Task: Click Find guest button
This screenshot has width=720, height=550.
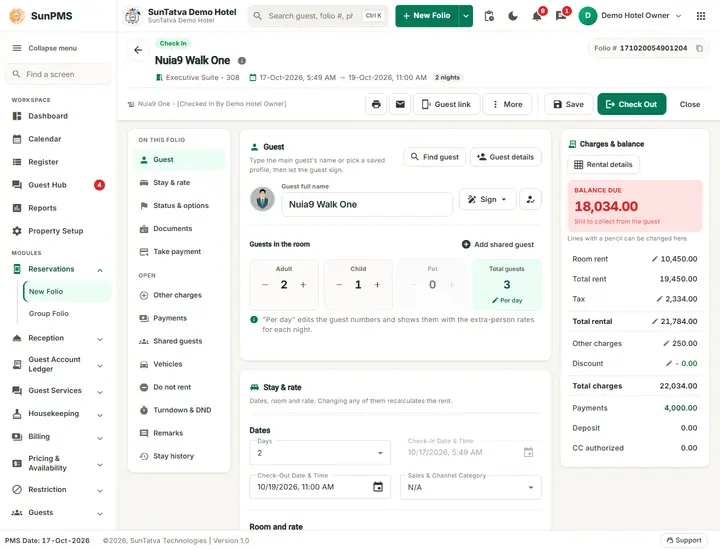Action: point(434,157)
